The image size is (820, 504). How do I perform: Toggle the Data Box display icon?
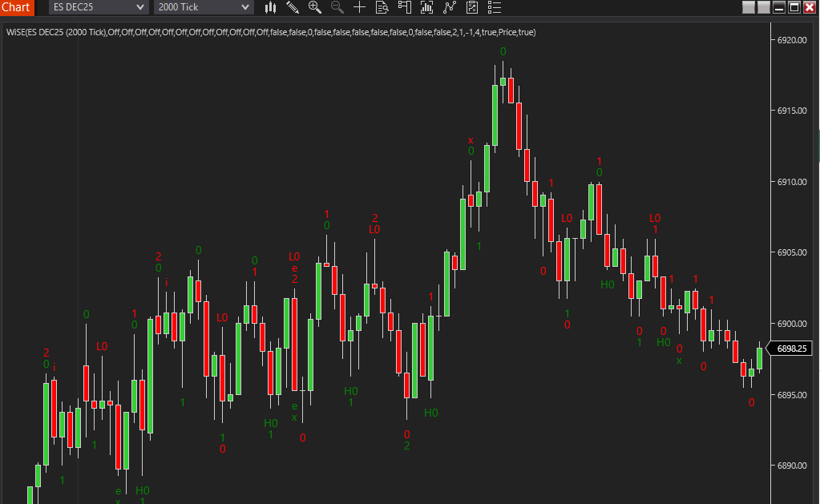click(x=382, y=7)
